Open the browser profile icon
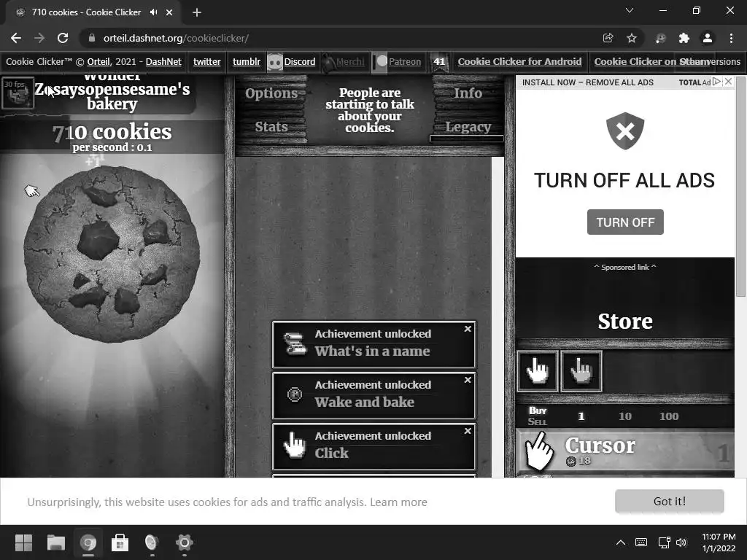The height and width of the screenshot is (560, 747). click(708, 38)
